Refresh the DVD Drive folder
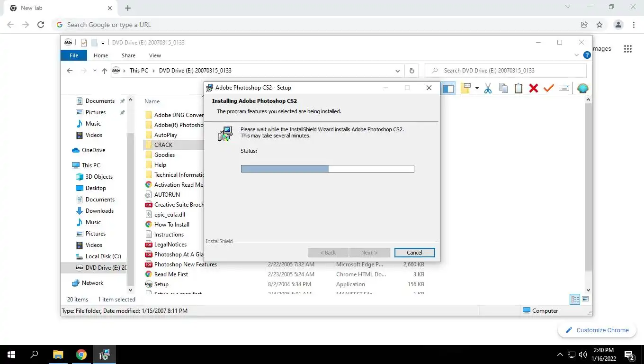This screenshot has width=644, height=364. [x=412, y=71]
